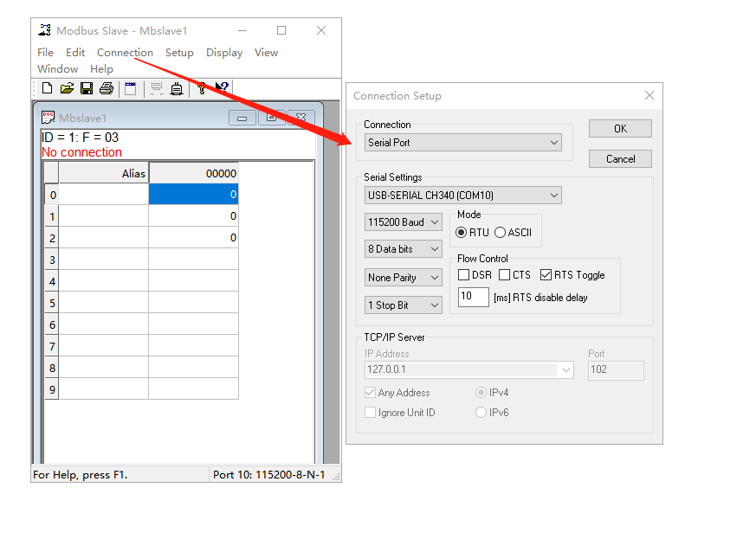756x552 pixels.
Task: Open the Serial Port connection dropdown
Action: pos(463,143)
